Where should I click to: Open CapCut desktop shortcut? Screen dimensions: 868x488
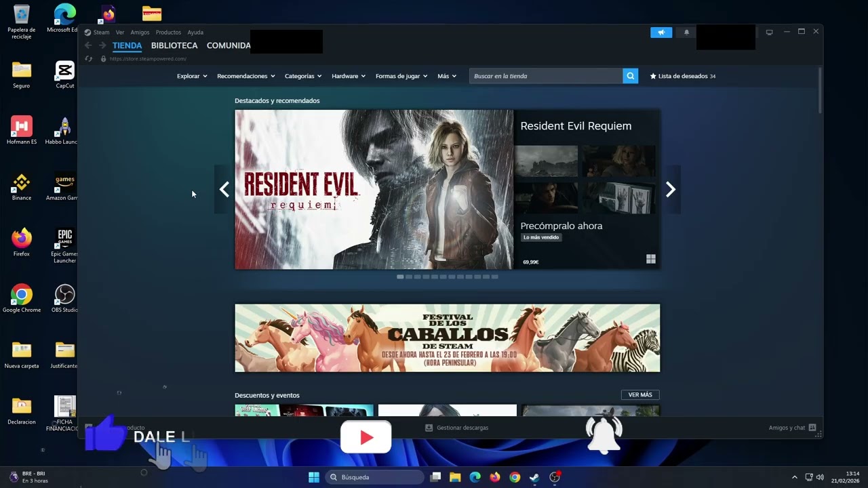pos(64,75)
